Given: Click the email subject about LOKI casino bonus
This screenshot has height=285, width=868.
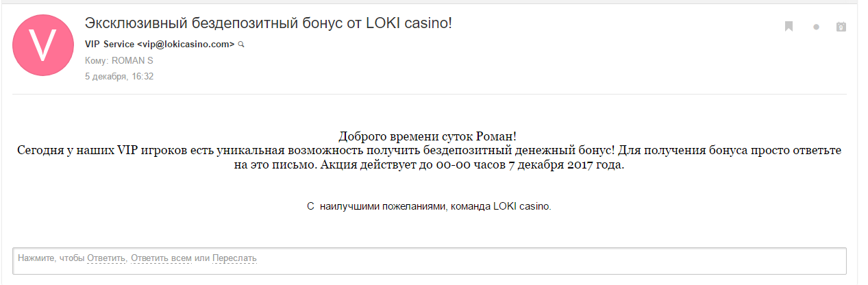Looking at the screenshot, I should (268, 23).
